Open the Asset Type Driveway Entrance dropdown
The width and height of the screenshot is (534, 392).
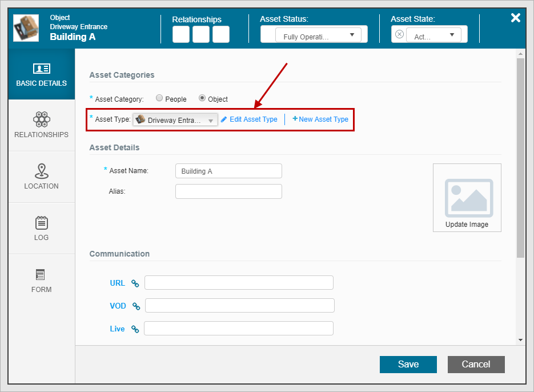[x=175, y=120]
